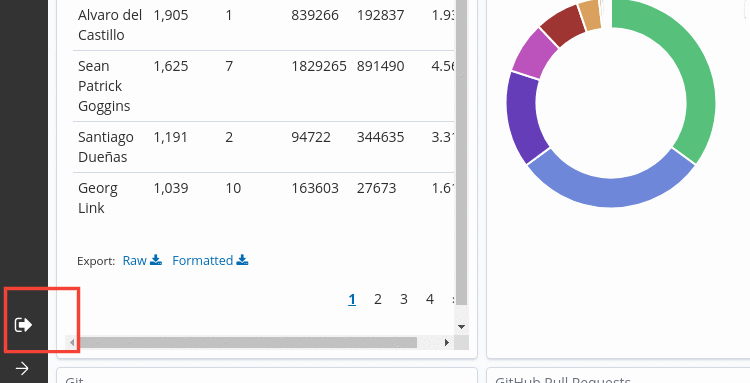Click author name Alvaro del Castillo
750x383 pixels.
coord(110,25)
